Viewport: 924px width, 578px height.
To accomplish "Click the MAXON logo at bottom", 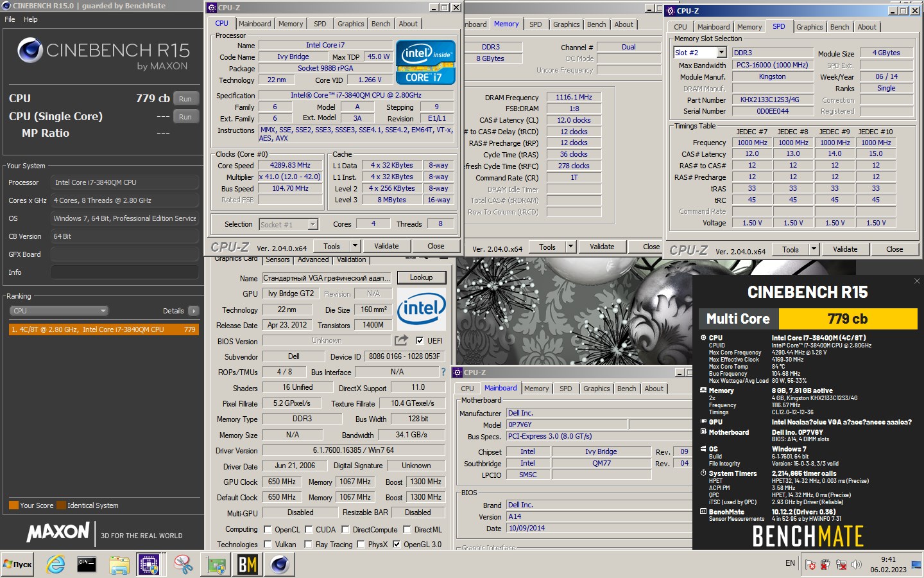I will [58, 532].
